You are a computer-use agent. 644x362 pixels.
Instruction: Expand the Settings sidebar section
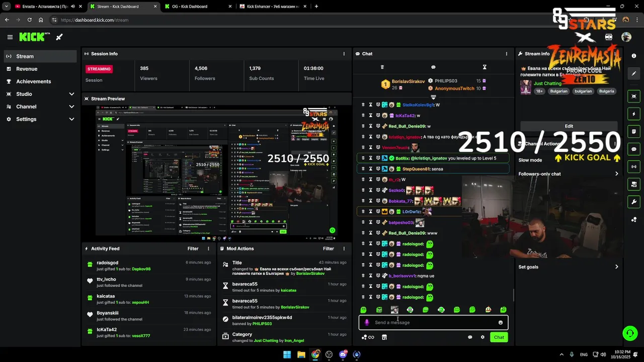coord(40,119)
